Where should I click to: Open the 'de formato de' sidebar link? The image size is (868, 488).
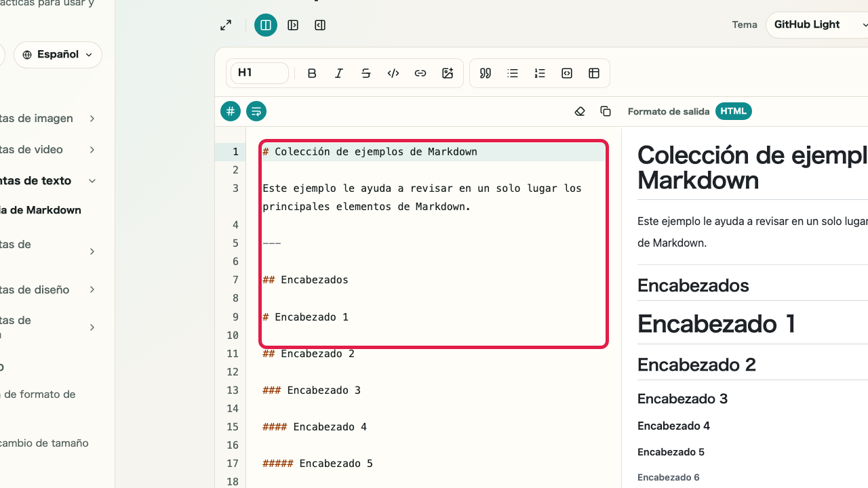pyautogui.click(x=38, y=394)
